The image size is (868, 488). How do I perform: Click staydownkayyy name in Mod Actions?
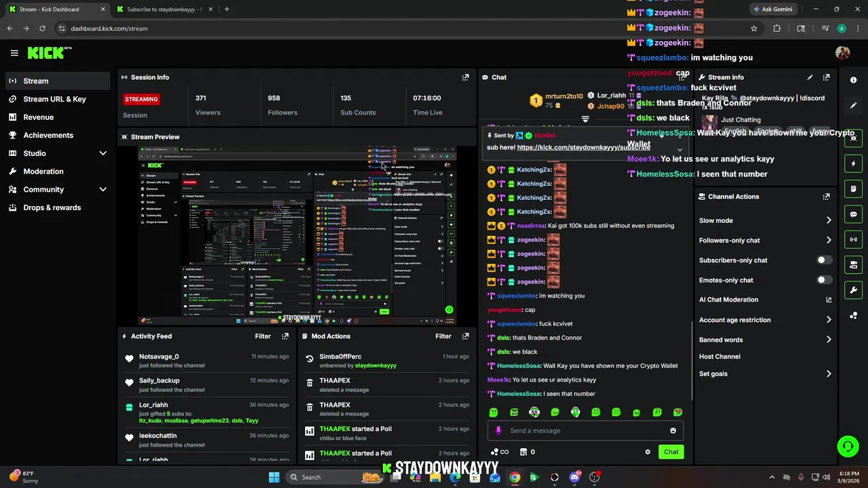[376, 366]
